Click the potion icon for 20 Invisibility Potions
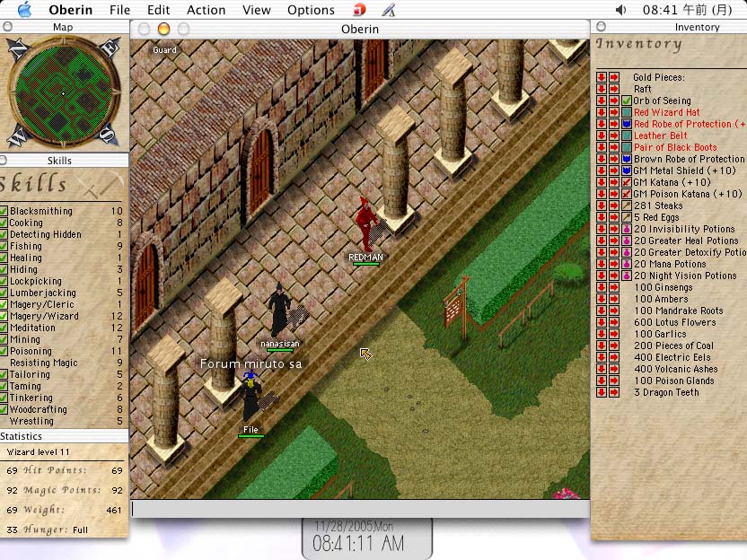Viewport: 747px width, 560px height. pyautogui.click(x=627, y=229)
